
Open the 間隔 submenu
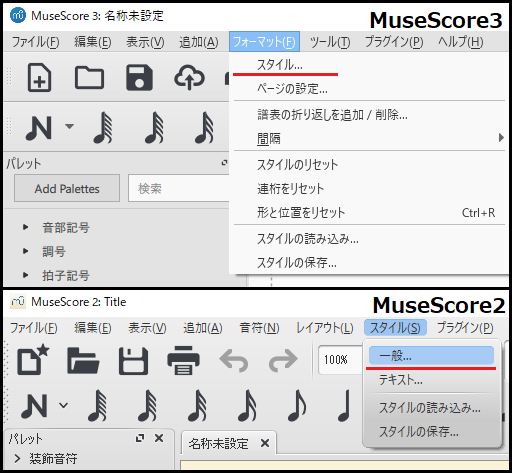point(369,138)
